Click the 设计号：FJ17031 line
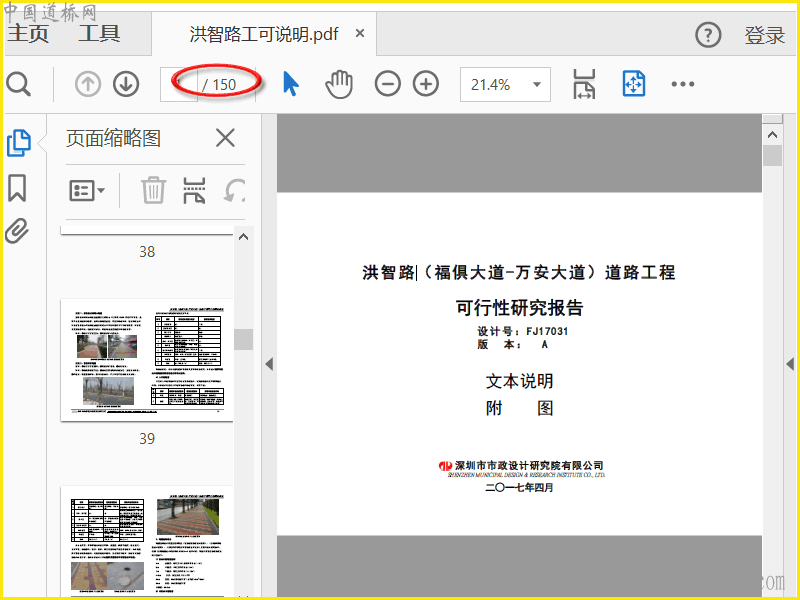 [522, 331]
